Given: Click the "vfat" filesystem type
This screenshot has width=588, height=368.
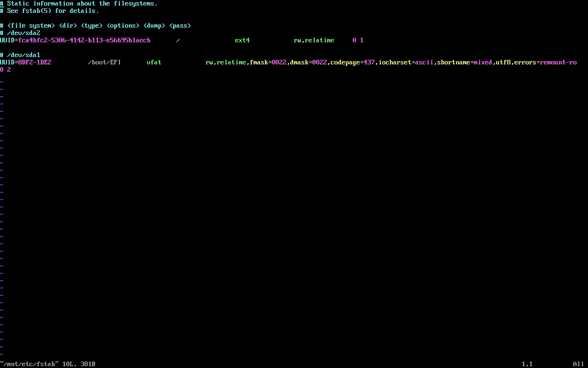Looking at the screenshot, I should pyautogui.click(x=154, y=63).
